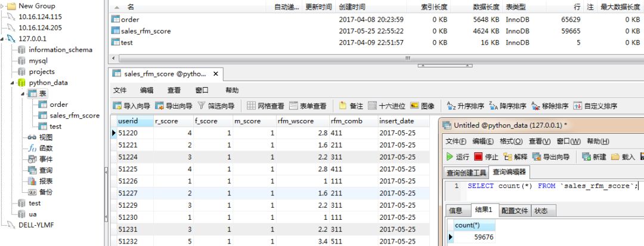Switch to 表单查看 form view
The width and height of the screenshot is (644, 246).
tap(308, 106)
